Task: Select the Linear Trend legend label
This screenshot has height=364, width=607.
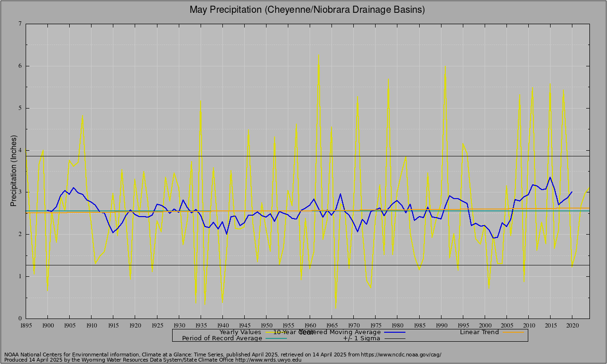Action: coord(479,332)
